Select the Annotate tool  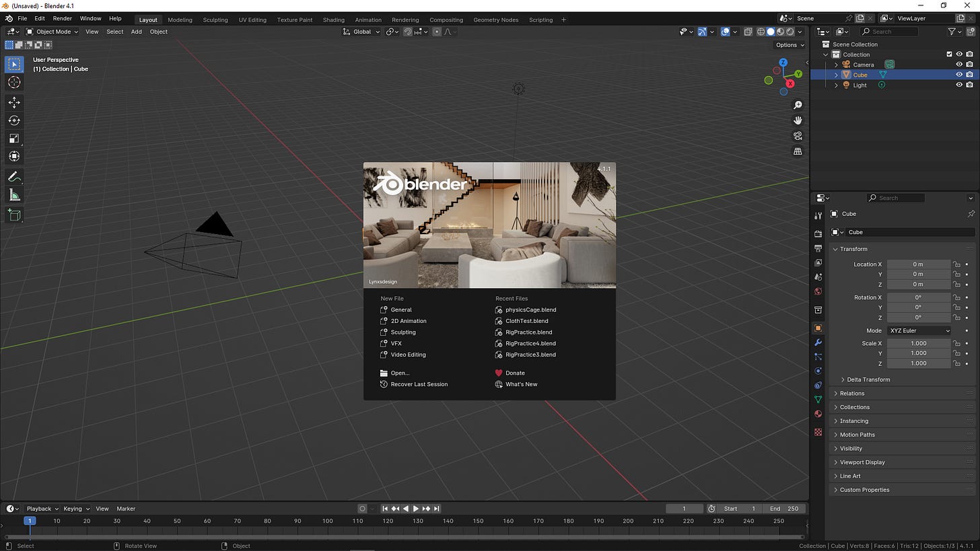coord(14,177)
